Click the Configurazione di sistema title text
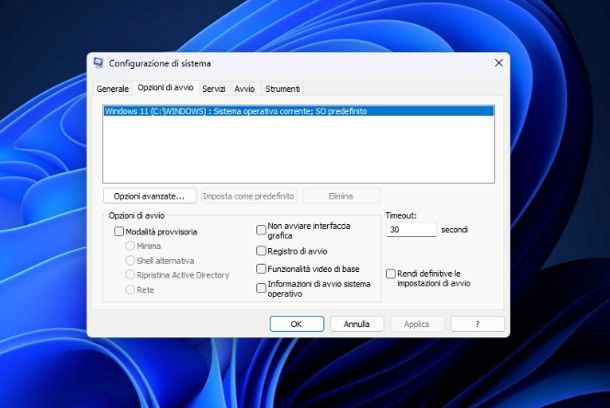Viewport: 610px width, 408px height. [x=160, y=63]
